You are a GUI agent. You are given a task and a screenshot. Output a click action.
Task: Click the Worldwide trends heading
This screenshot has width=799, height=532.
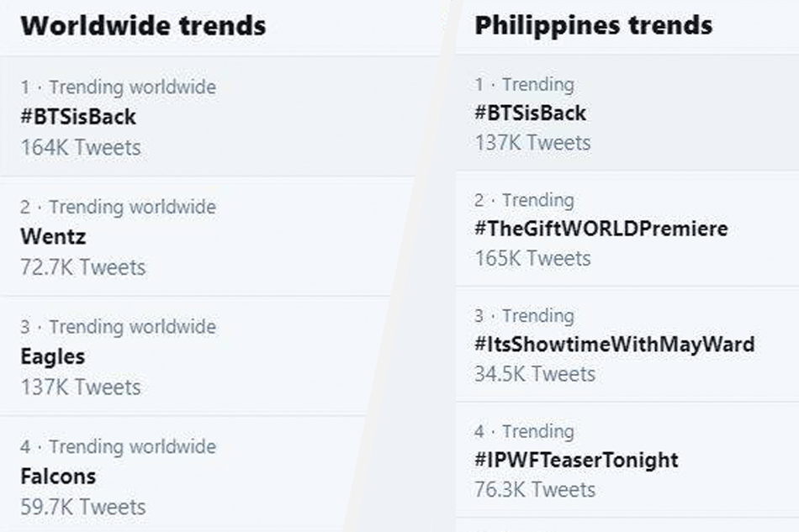point(143,25)
